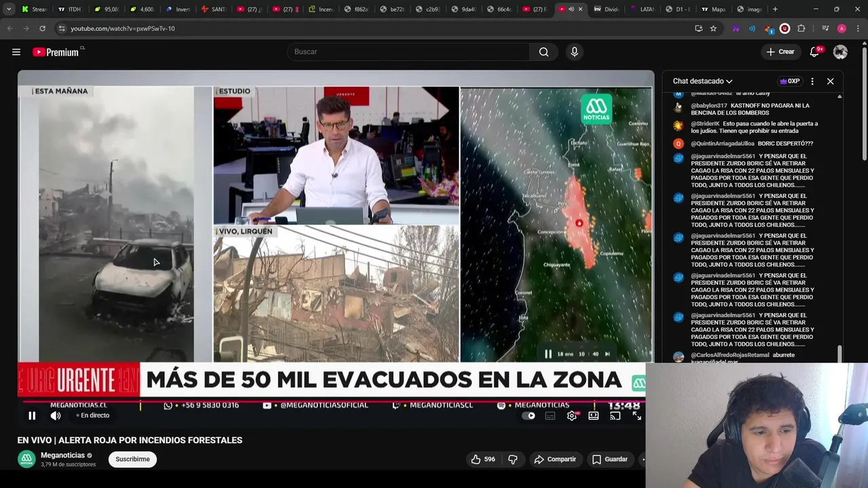Expand the Chat destacado dropdown
The image size is (868, 488).
[703, 81]
